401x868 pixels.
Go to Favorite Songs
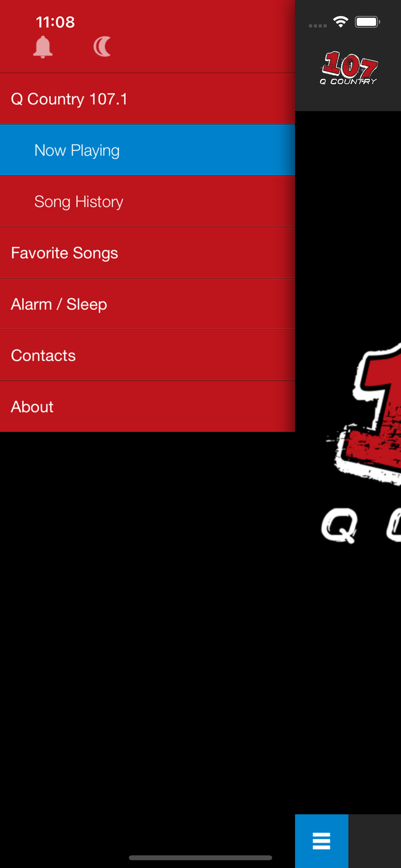(x=148, y=253)
